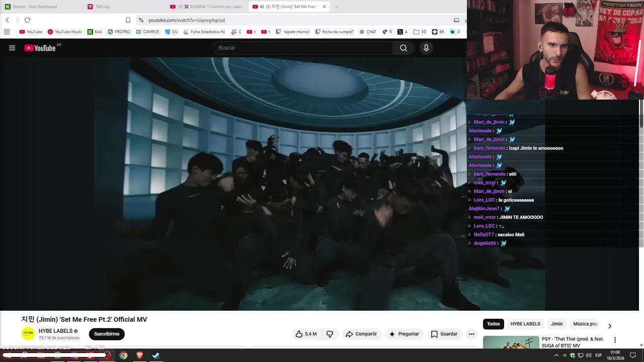Mute the tab via speaker icon

point(262,7)
